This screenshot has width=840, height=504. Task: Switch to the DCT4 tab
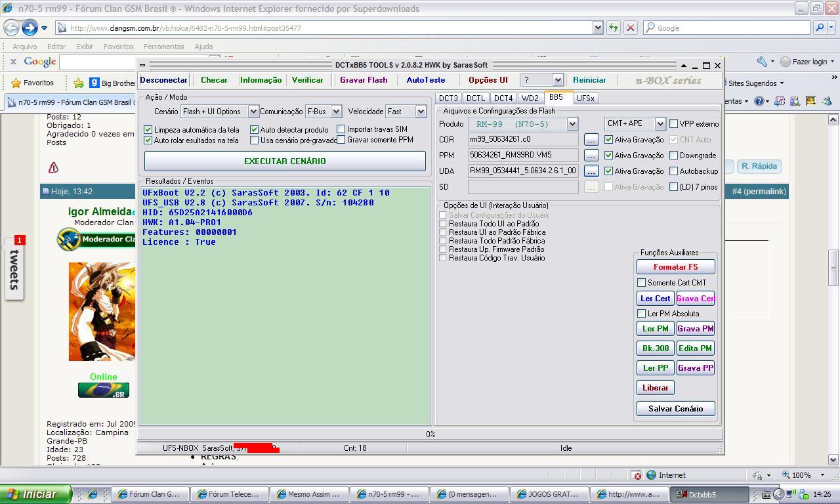pos(503,98)
